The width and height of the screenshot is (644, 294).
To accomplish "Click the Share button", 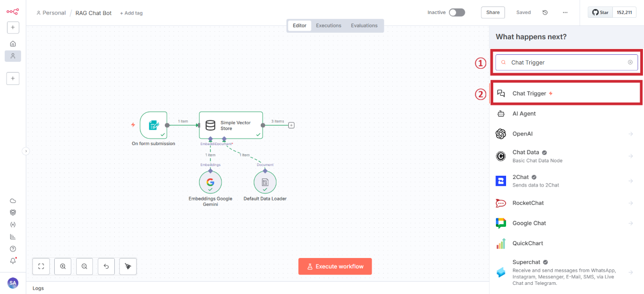I will pyautogui.click(x=493, y=12).
